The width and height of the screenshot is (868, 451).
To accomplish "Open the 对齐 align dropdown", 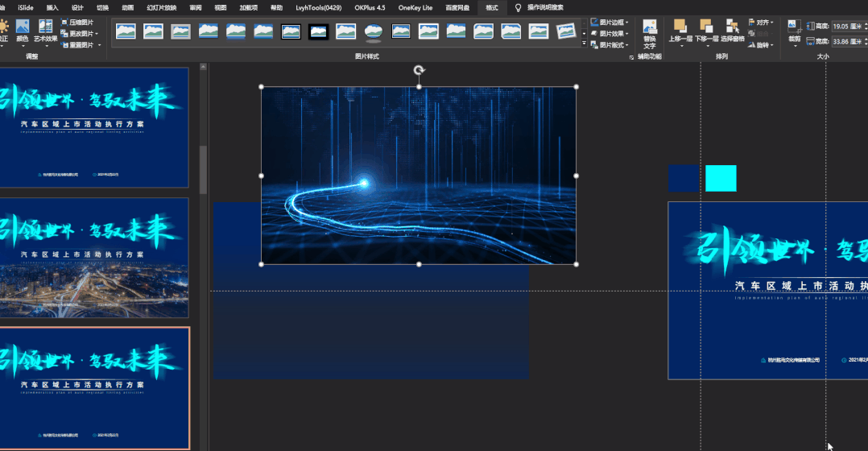I will tap(762, 23).
